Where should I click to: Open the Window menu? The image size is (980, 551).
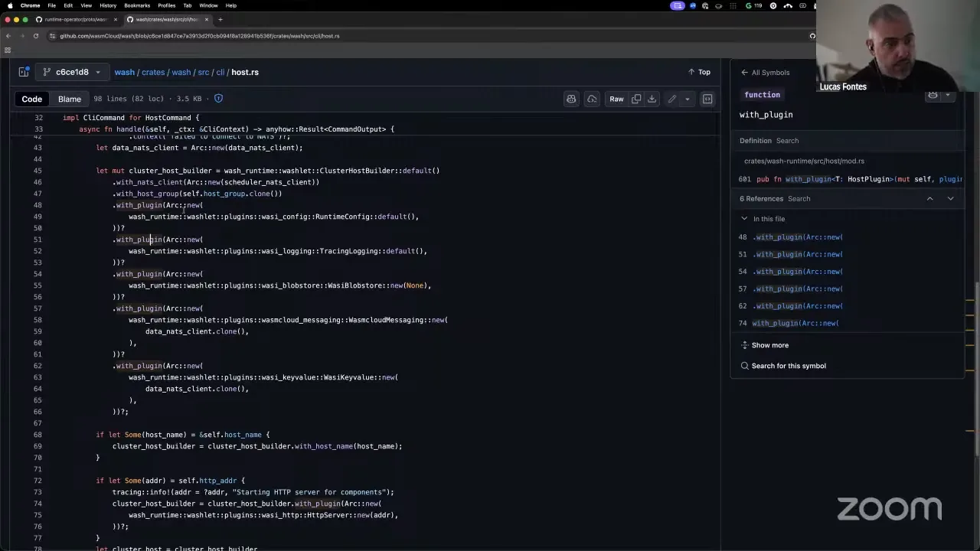(x=208, y=5)
